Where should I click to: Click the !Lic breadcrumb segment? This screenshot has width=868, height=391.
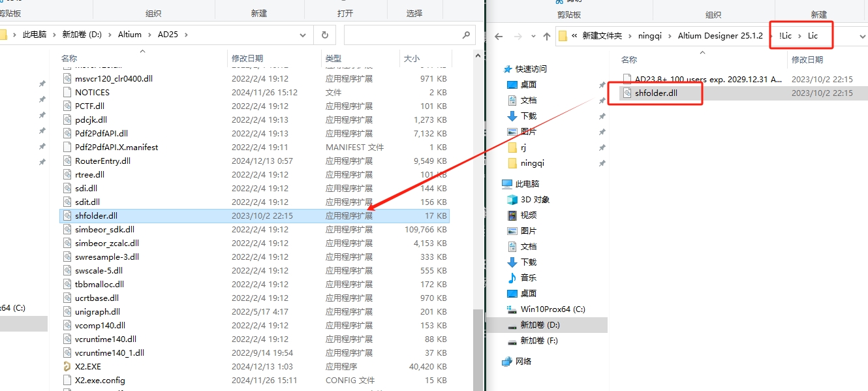tap(785, 36)
